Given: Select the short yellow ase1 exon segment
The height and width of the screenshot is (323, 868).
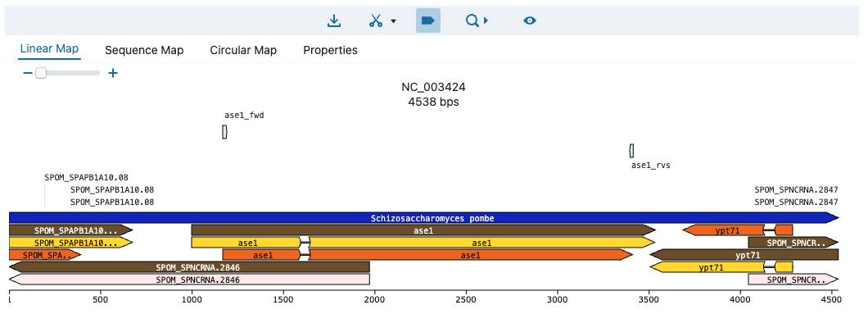Looking at the screenshot, I should [247, 243].
